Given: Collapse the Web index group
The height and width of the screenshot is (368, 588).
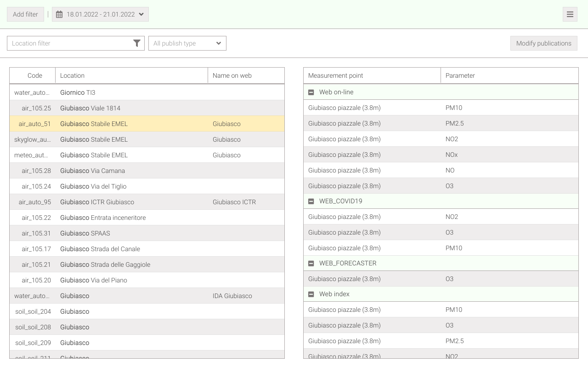Looking at the screenshot, I should 311,294.
